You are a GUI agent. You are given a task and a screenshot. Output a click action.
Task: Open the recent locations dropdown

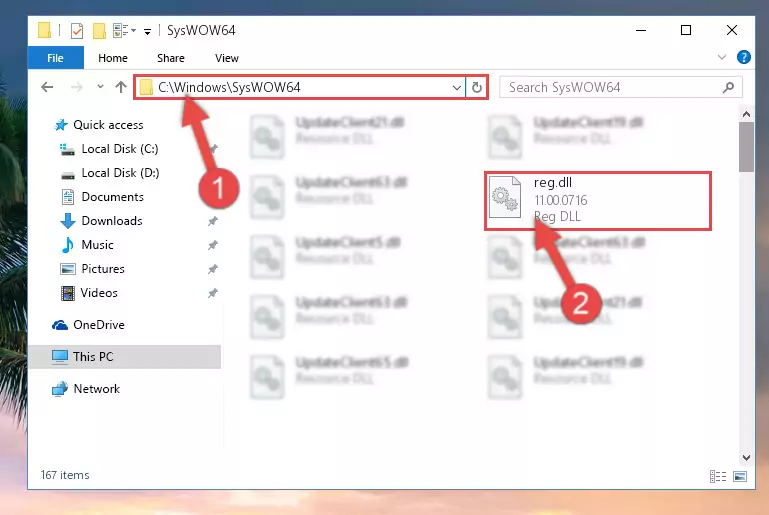100,87
